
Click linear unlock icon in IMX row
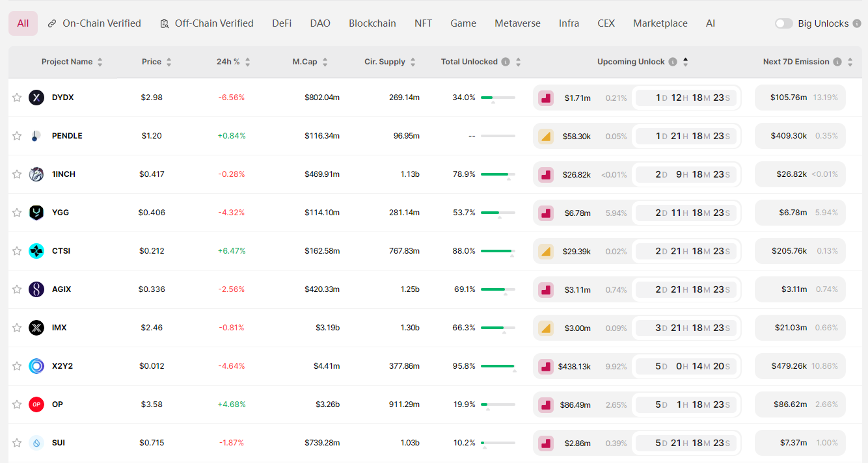tap(546, 328)
